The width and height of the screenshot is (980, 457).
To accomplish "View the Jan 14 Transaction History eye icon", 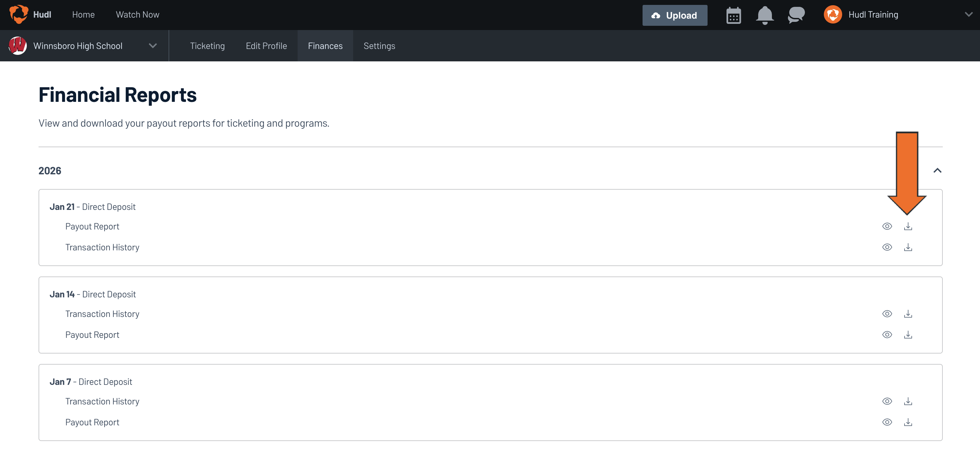I will click(x=887, y=314).
